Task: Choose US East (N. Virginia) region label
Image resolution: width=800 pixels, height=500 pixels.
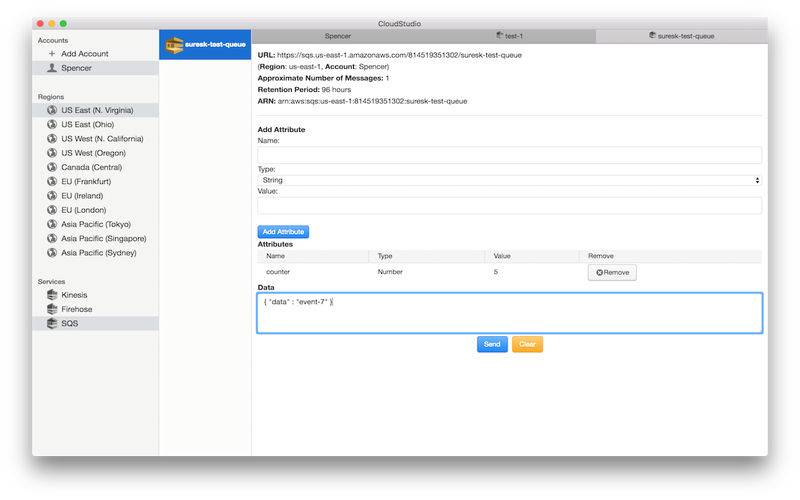Action: click(x=97, y=110)
